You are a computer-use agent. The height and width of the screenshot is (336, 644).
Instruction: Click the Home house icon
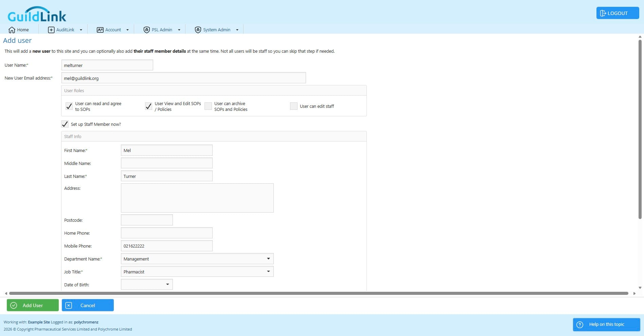12,30
